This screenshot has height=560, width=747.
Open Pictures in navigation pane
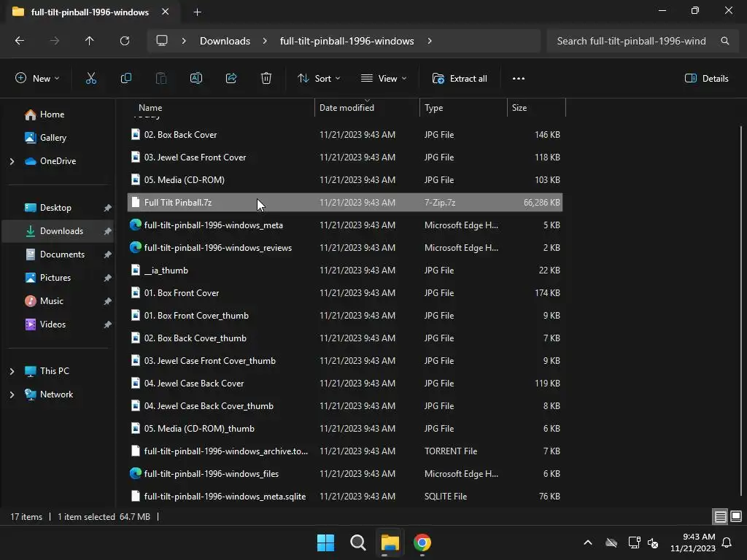click(x=57, y=278)
